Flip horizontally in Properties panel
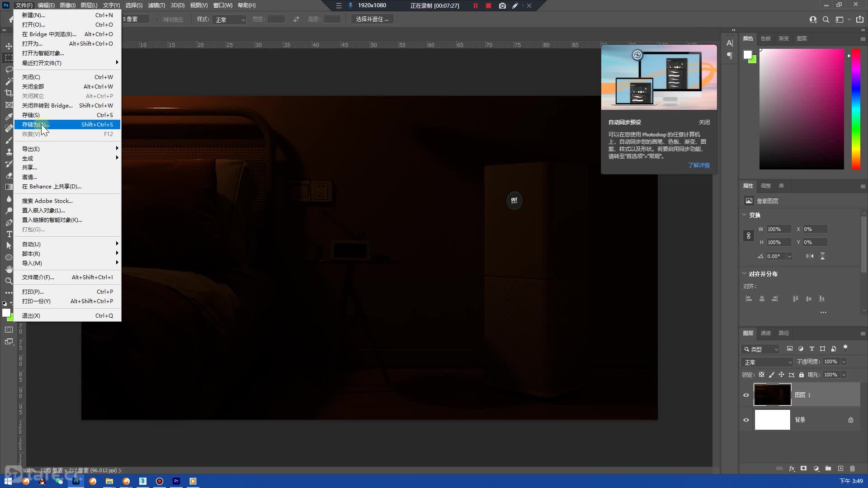This screenshot has height=488, width=868. (x=809, y=256)
